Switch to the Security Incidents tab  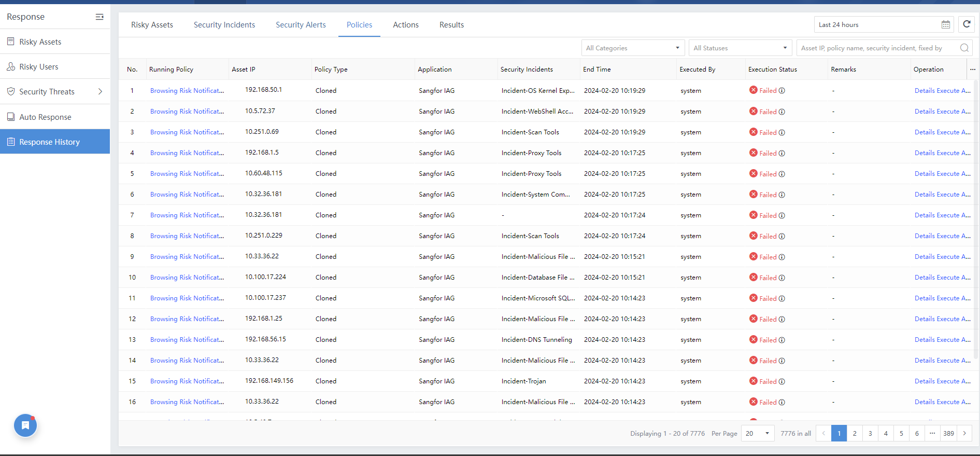pos(224,25)
